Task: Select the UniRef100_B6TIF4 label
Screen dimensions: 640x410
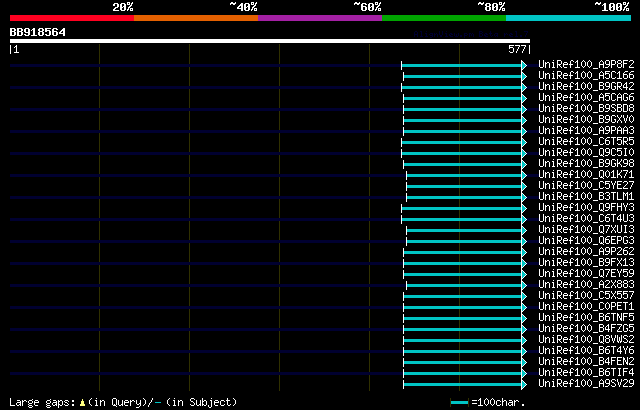Action: (x=586, y=373)
